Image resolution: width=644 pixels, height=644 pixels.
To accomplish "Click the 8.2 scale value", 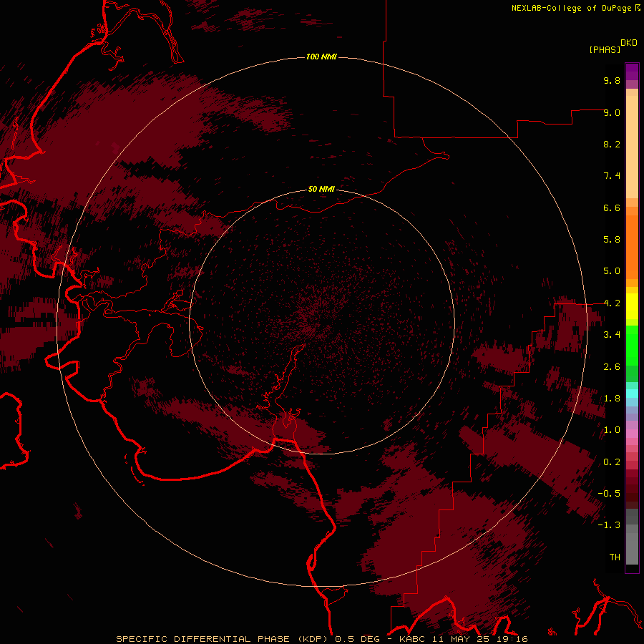I will [612, 144].
